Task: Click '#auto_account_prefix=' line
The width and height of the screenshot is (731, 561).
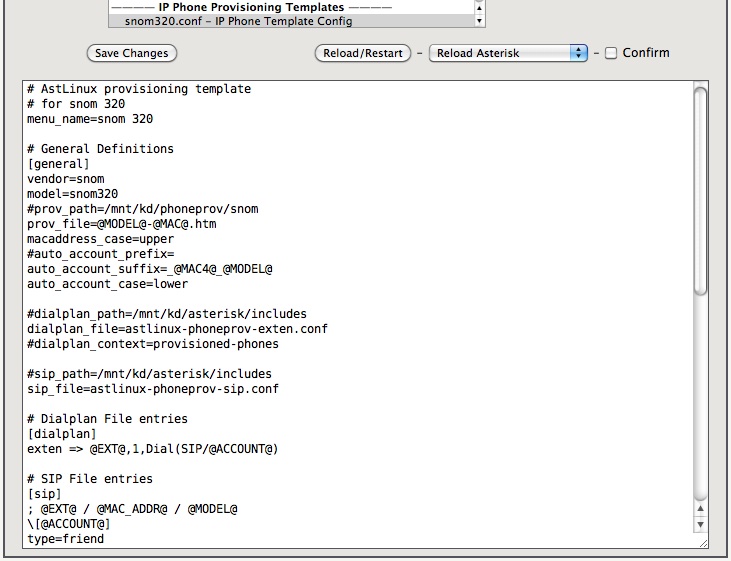Action: (x=101, y=254)
